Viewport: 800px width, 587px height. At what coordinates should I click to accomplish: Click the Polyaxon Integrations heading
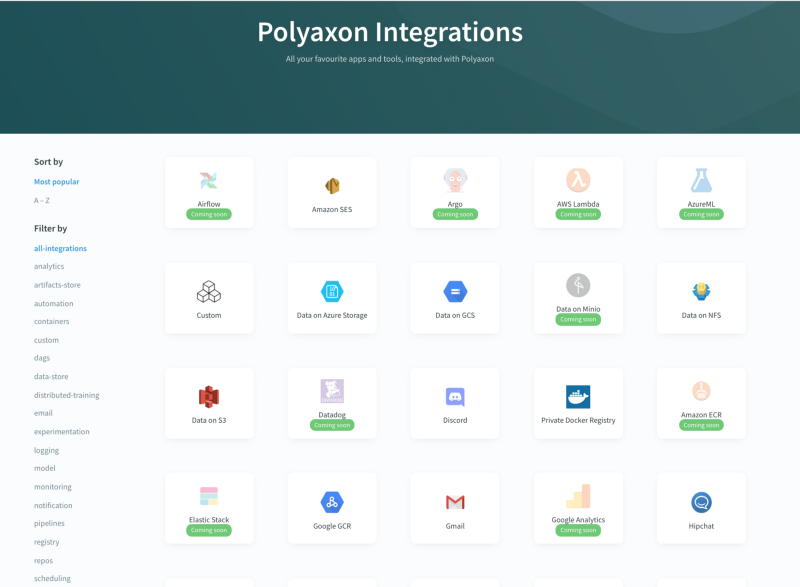pyautogui.click(x=390, y=32)
